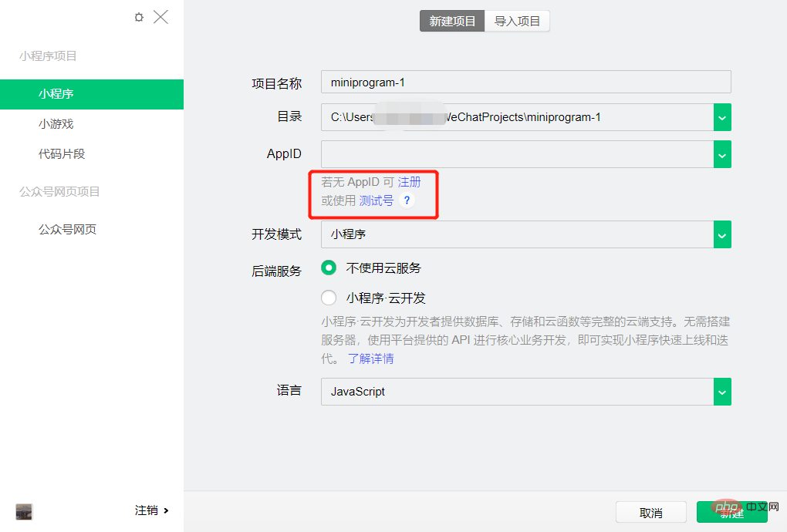
Task: Click the 测试号 link
Action: click(x=377, y=200)
